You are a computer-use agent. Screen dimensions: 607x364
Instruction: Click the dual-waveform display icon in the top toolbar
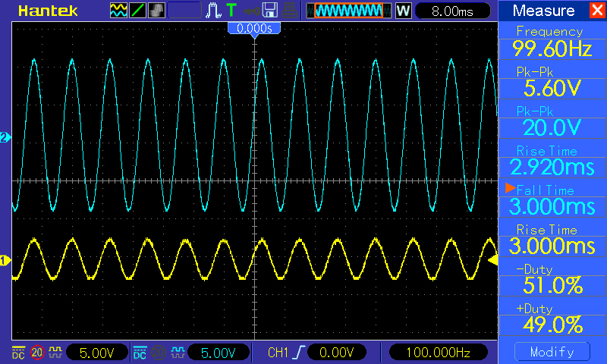(118, 11)
